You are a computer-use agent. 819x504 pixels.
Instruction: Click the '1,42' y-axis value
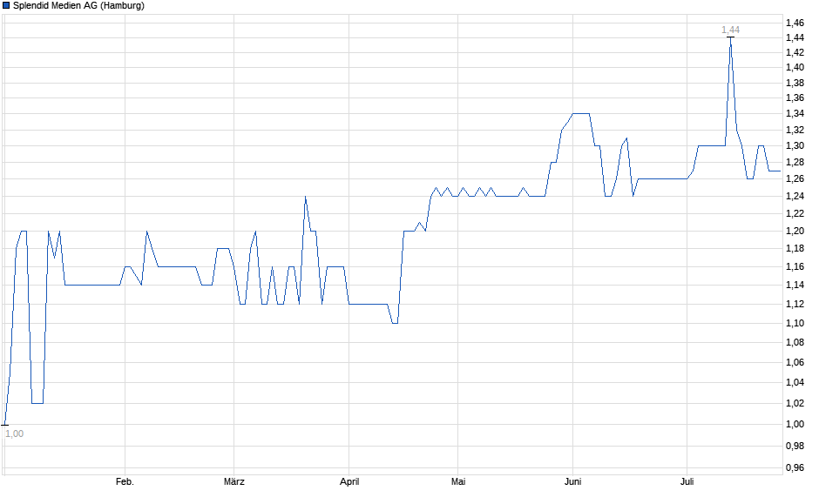(x=795, y=53)
